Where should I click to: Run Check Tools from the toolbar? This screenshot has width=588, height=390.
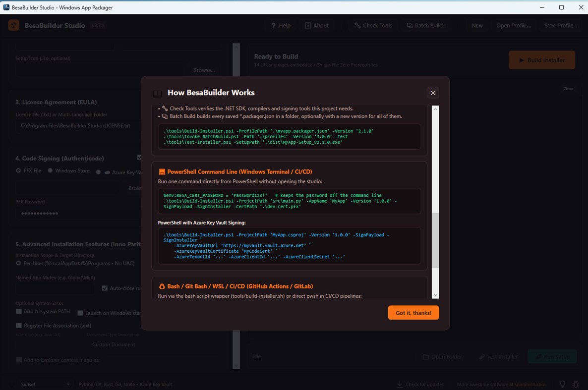click(373, 25)
